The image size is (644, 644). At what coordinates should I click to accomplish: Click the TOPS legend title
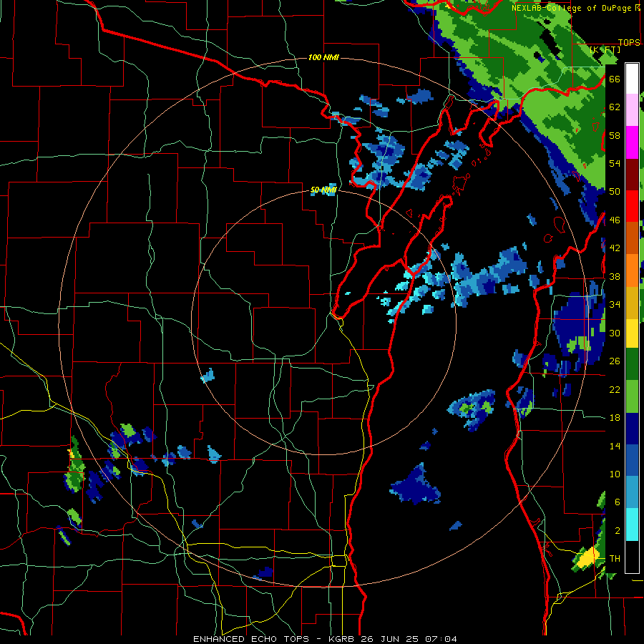coord(629,42)
